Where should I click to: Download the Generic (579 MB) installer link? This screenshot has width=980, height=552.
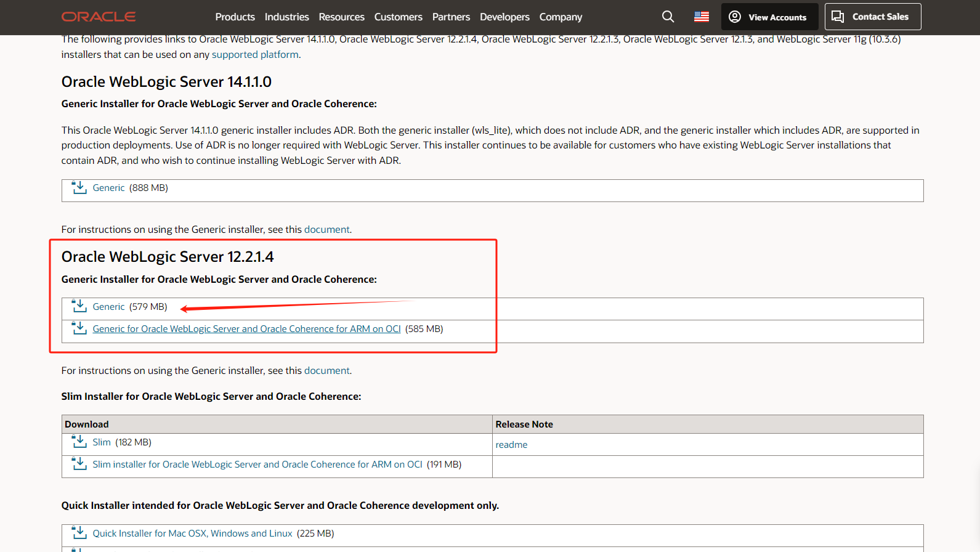pos(108,307)
